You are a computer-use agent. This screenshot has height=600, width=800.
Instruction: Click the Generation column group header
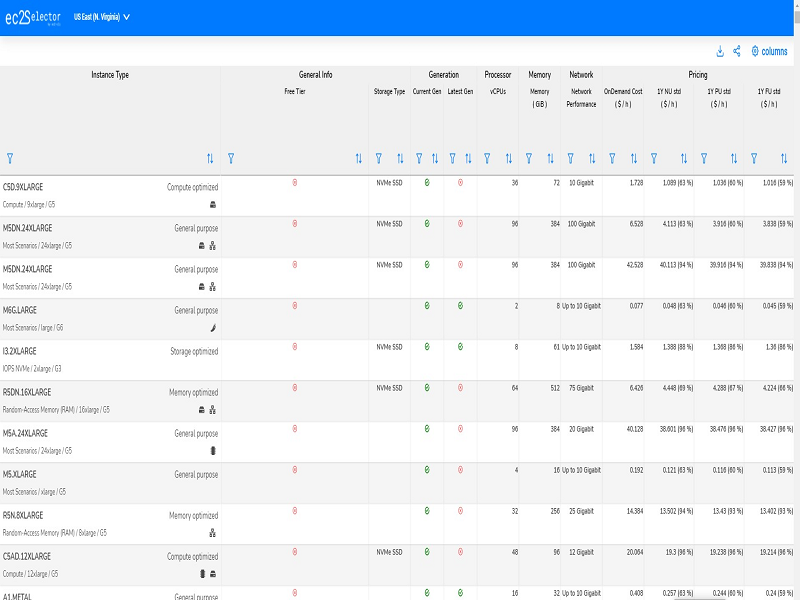pos(443,75)
